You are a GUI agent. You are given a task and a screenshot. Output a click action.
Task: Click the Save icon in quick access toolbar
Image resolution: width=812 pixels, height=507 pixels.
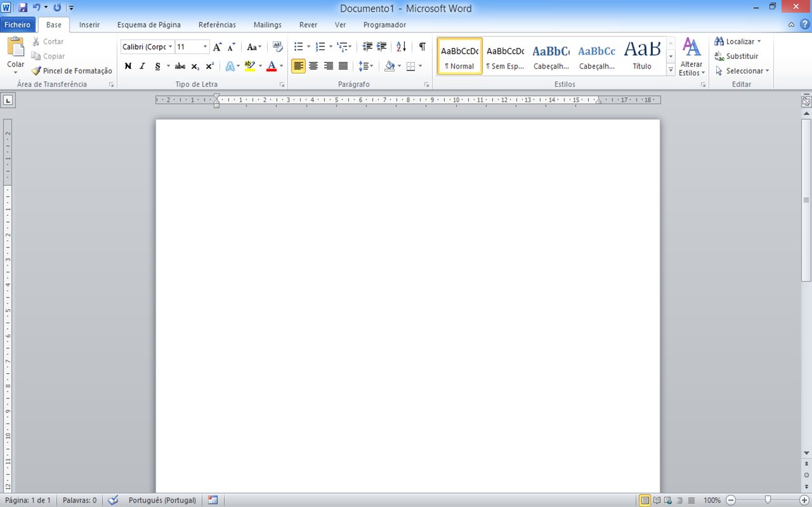(23, 8)
